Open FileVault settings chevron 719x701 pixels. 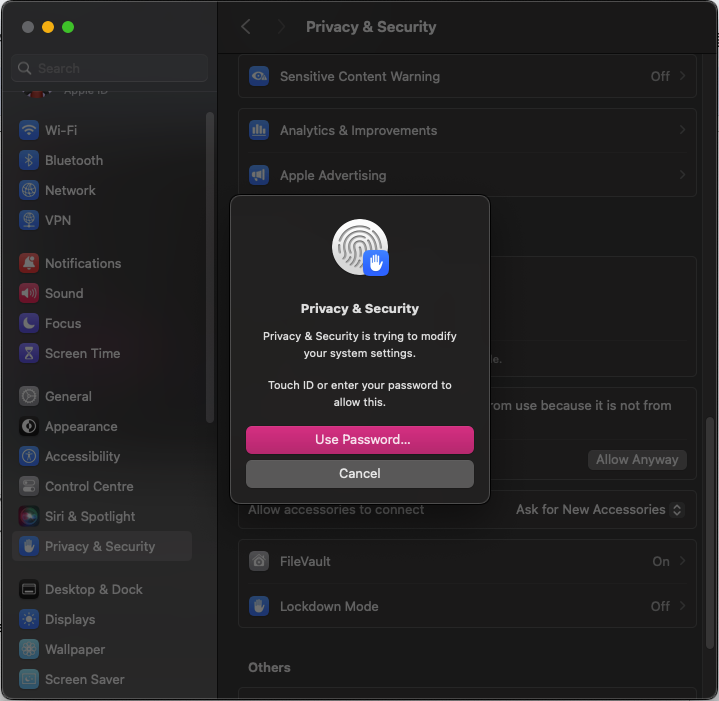pos(682,561)
